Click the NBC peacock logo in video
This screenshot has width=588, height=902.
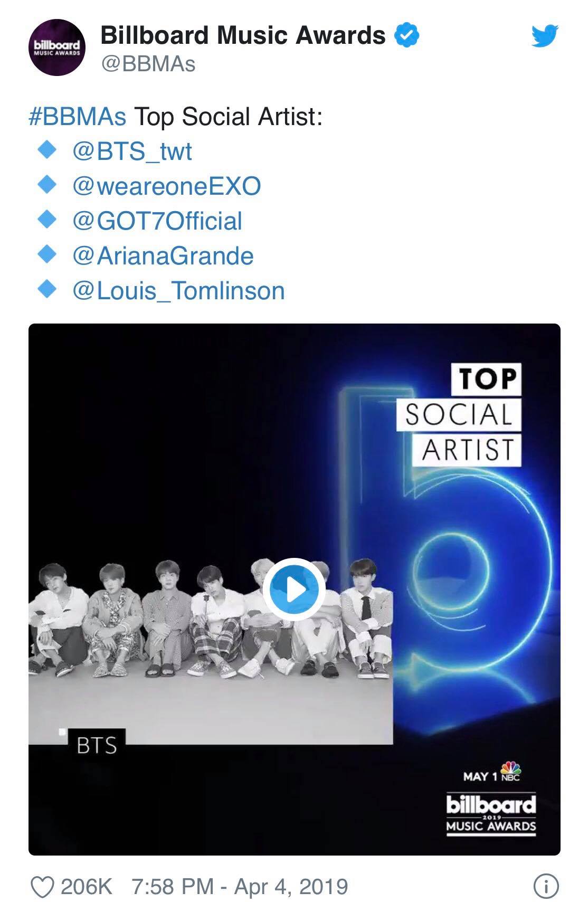tap(510, 771)
